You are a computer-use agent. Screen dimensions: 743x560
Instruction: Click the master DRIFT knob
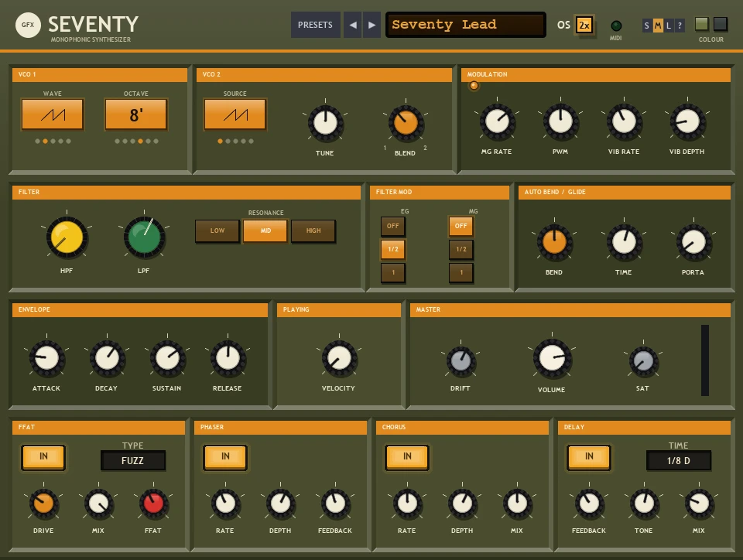coord(461,361)
